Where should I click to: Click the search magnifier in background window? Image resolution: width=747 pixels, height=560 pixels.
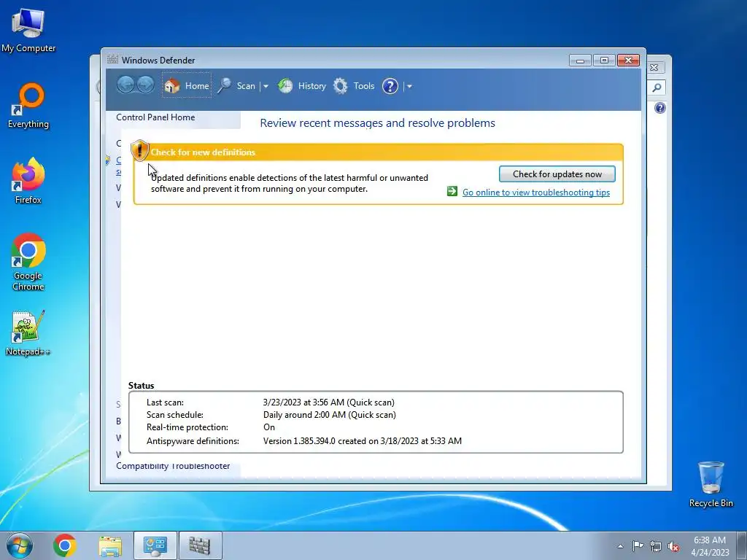click(657, 87)
